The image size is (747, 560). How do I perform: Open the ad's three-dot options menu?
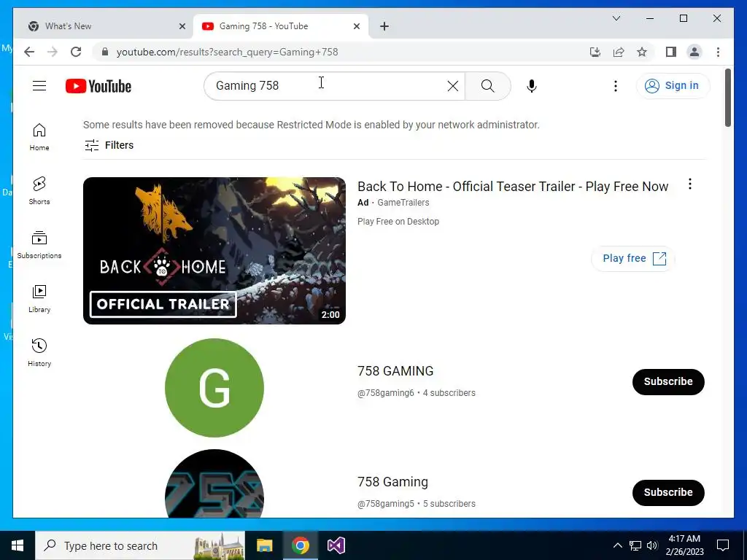click(x=690, y=184)
